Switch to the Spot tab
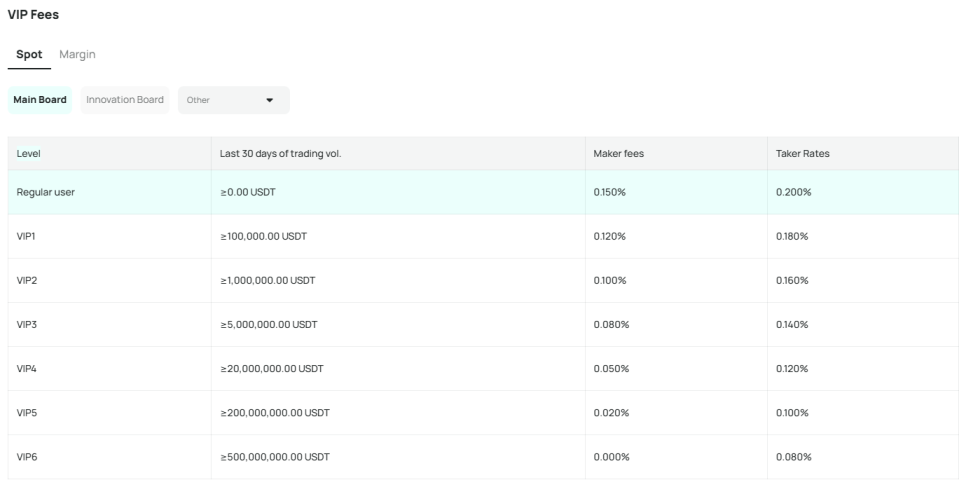The height and width of the screenshot is (487, 966). click(29, 54)
